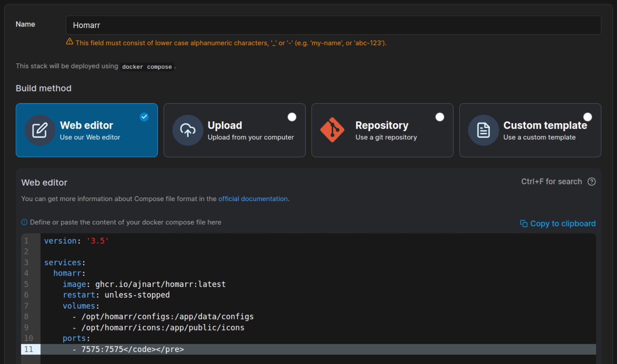Click the restart: unless-stopped line

point(116,295)
